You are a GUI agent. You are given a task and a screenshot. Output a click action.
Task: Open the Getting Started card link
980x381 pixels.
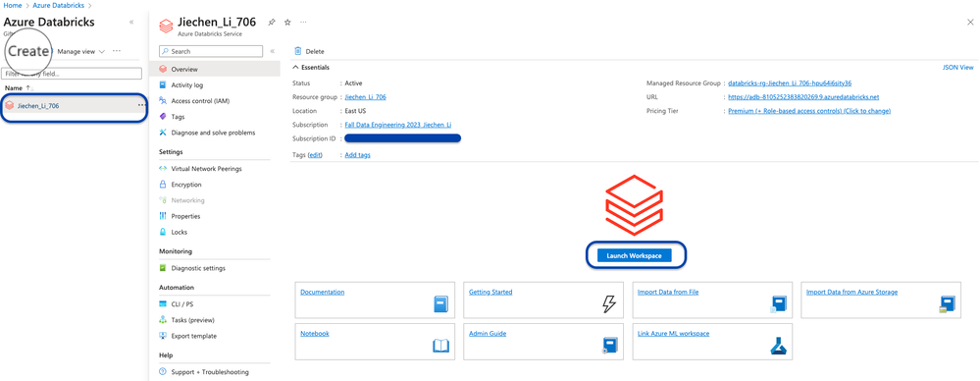pyautogui.click(x=490, y=293)
